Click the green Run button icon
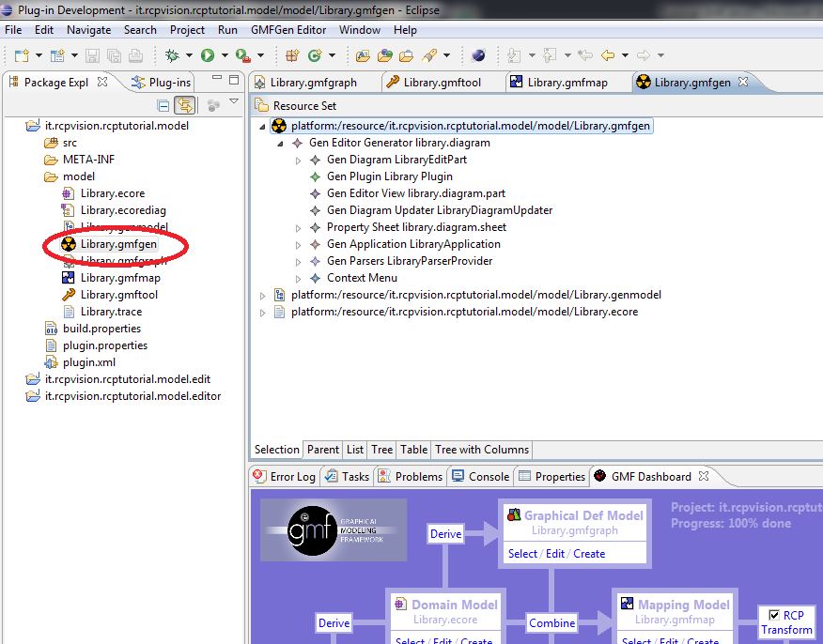The height and width of the screenshot is (644, 823). 208,55
